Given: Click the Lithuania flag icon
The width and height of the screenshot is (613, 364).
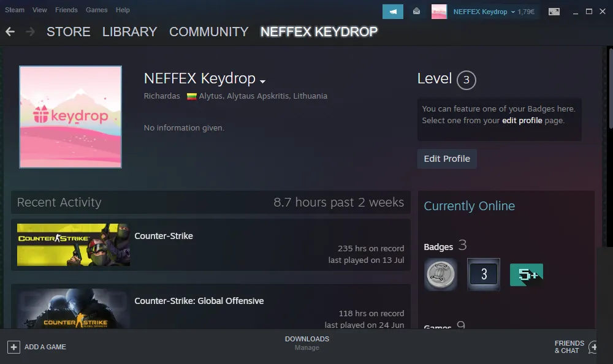Looking at the screenshot, I should (x=191, y=96).
